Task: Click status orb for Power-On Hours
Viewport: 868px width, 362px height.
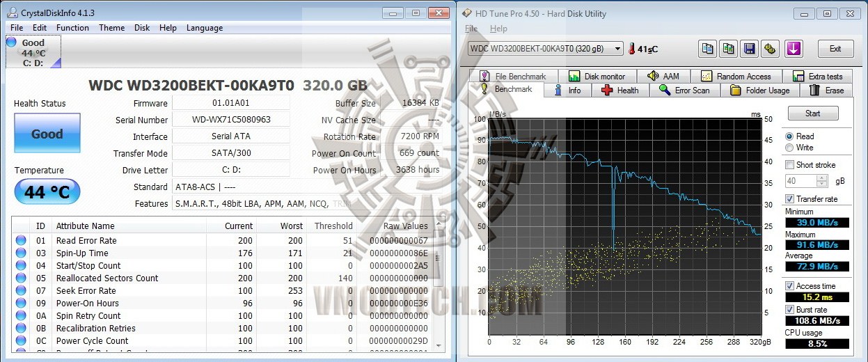Action: (21, 303)
